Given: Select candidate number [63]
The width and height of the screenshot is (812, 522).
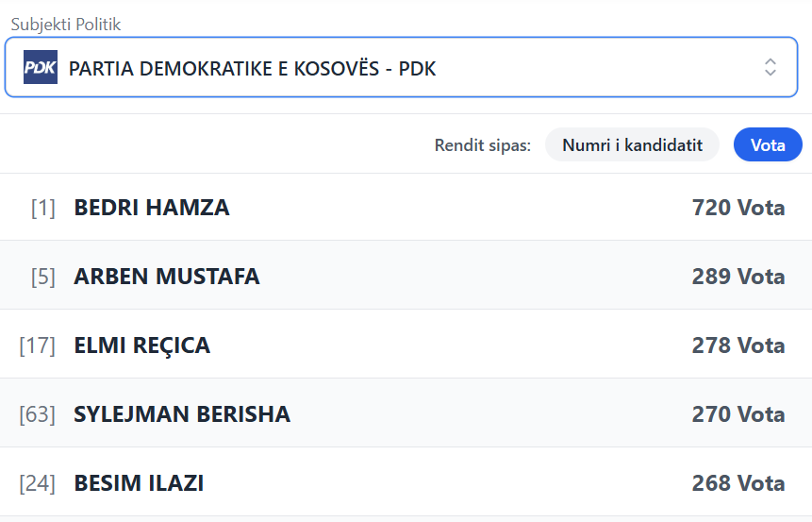Looking at the screenshot, I should click(38, 414).
